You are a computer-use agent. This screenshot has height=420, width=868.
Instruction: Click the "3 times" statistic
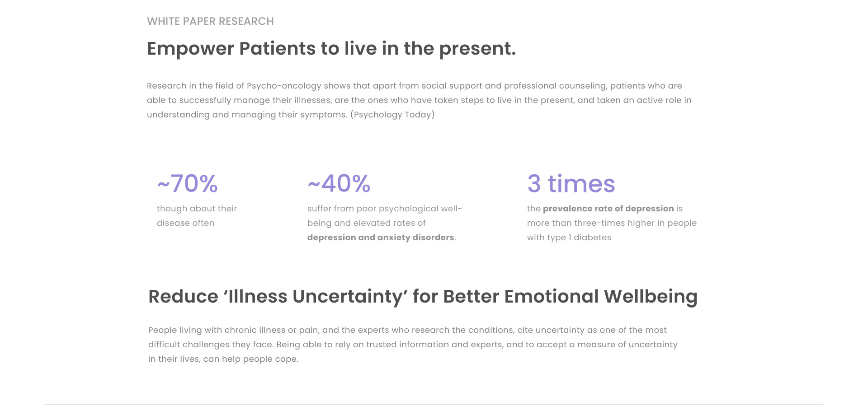click(571, 184)
